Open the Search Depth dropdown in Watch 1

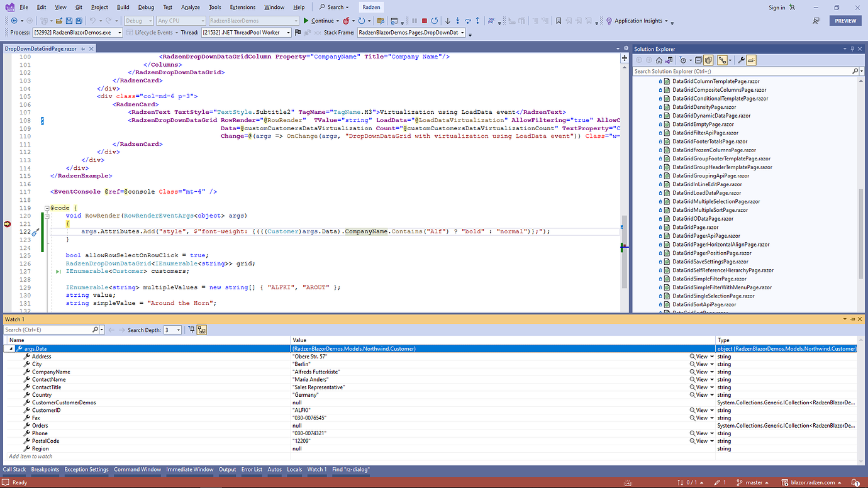coord(178,330)
